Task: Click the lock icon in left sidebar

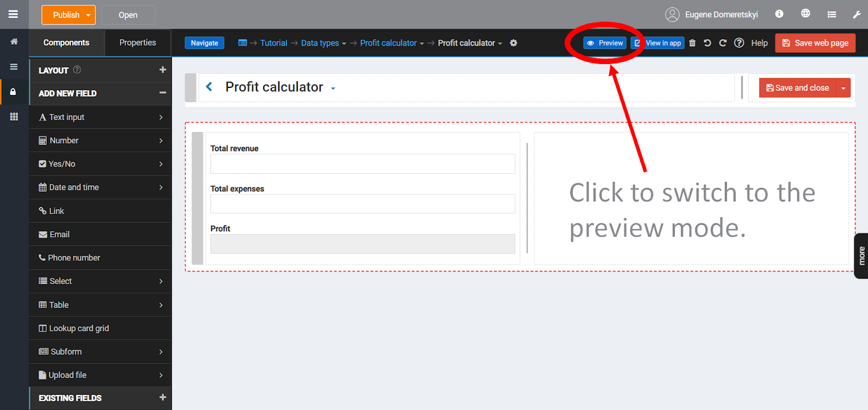Action: tap(13, 92)
